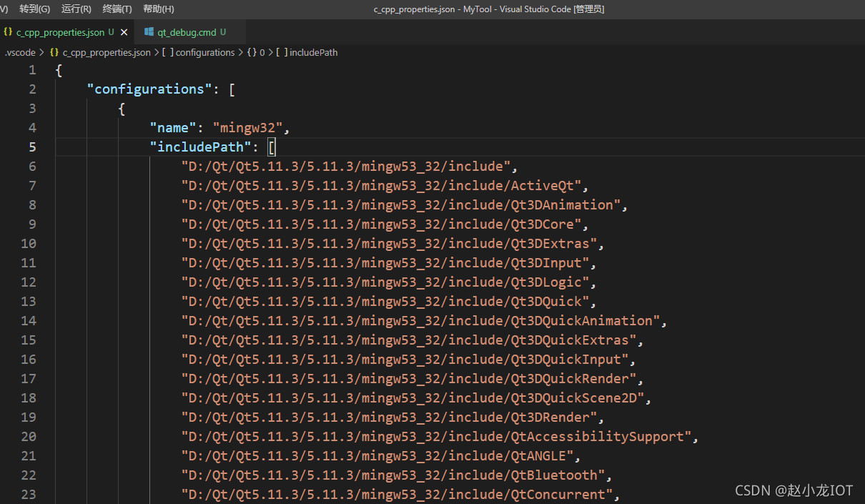The height and width of the screenshot is (504, 865).
Task: Click the path ending in include/ActiveQt
Action: [381, 186]
